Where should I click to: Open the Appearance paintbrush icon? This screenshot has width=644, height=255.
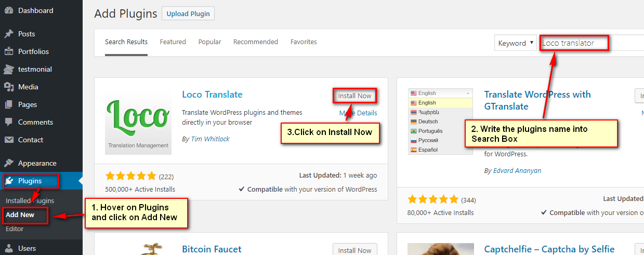tap(9, 163)
